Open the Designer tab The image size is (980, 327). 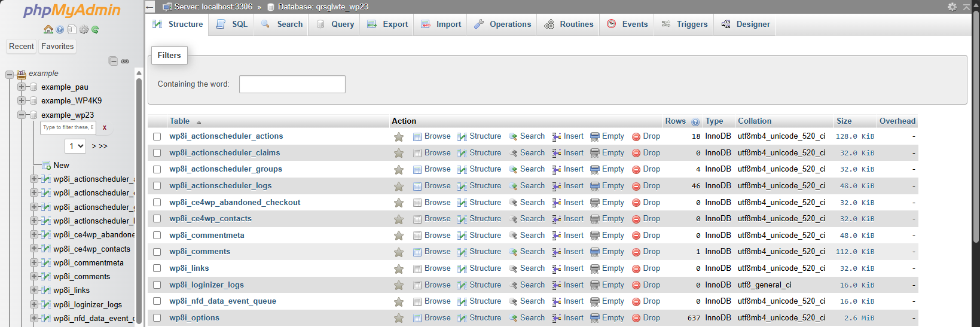[x=746, y=25]
